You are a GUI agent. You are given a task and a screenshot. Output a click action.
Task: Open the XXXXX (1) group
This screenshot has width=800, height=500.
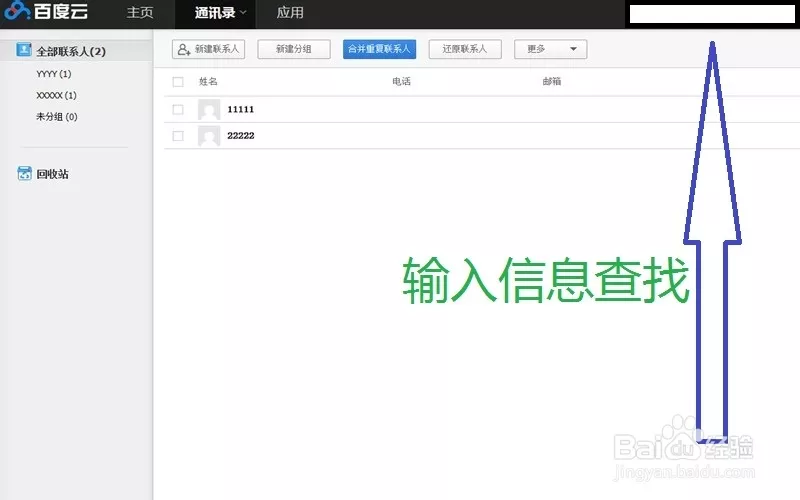56,95
